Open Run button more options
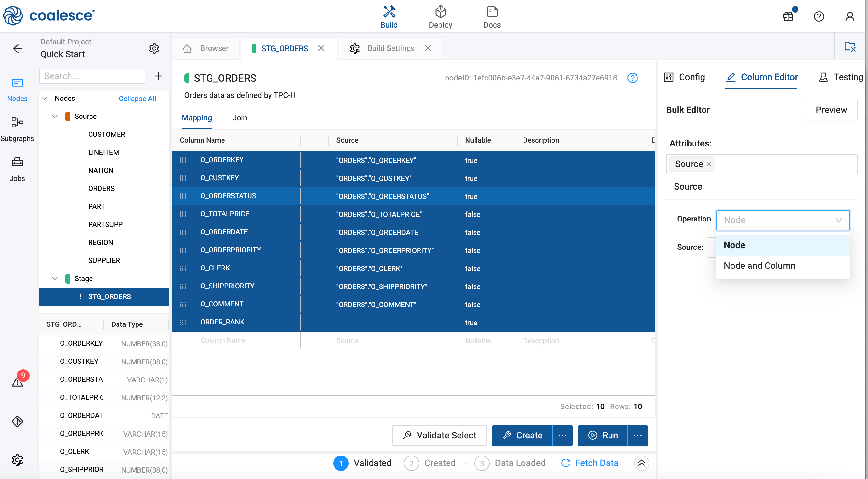 tap(637, 435)
